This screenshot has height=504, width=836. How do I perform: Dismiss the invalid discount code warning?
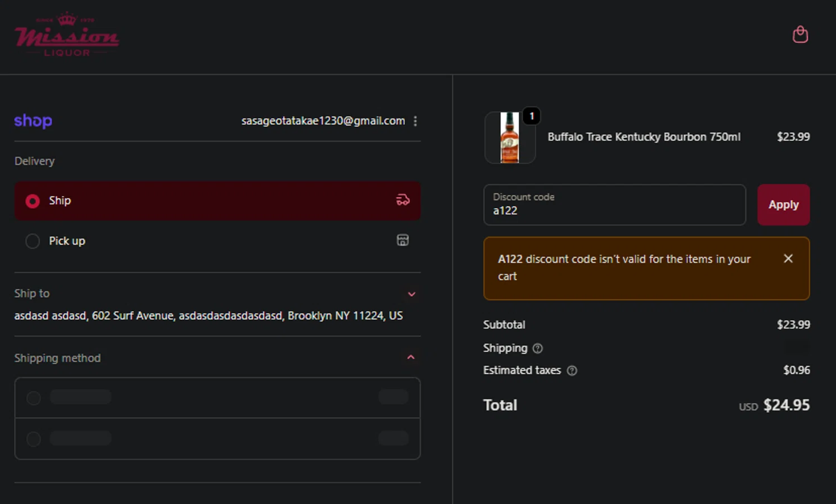point(788,258)
